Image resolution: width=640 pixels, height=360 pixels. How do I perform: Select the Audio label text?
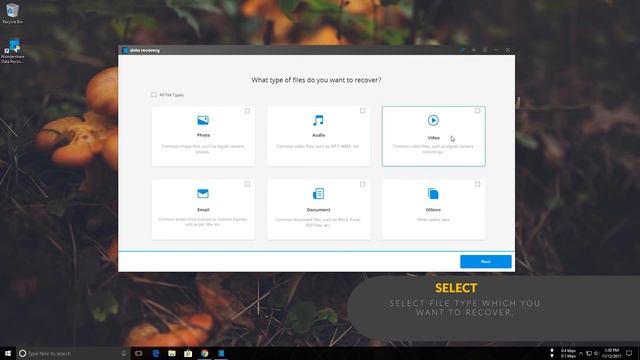tap(318, 135)
